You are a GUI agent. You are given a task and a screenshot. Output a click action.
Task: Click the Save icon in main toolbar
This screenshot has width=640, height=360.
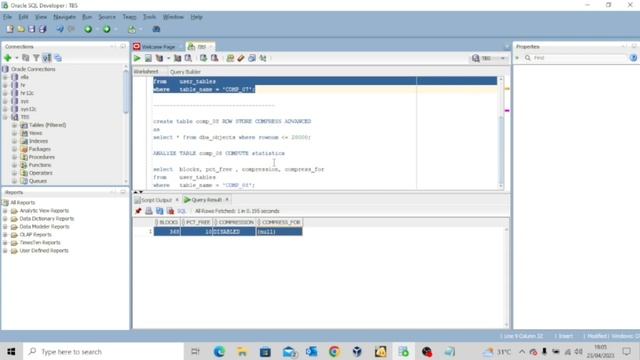(x=31, y=29)
